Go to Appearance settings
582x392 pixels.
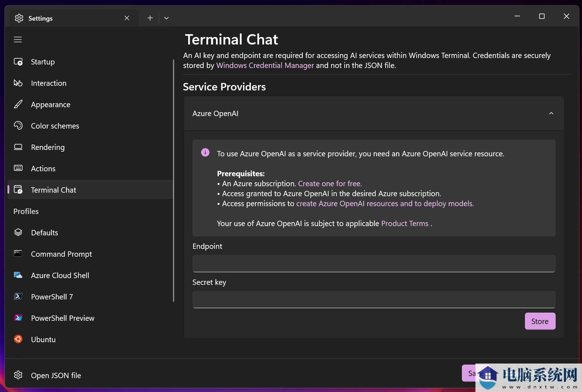point(90,105)
